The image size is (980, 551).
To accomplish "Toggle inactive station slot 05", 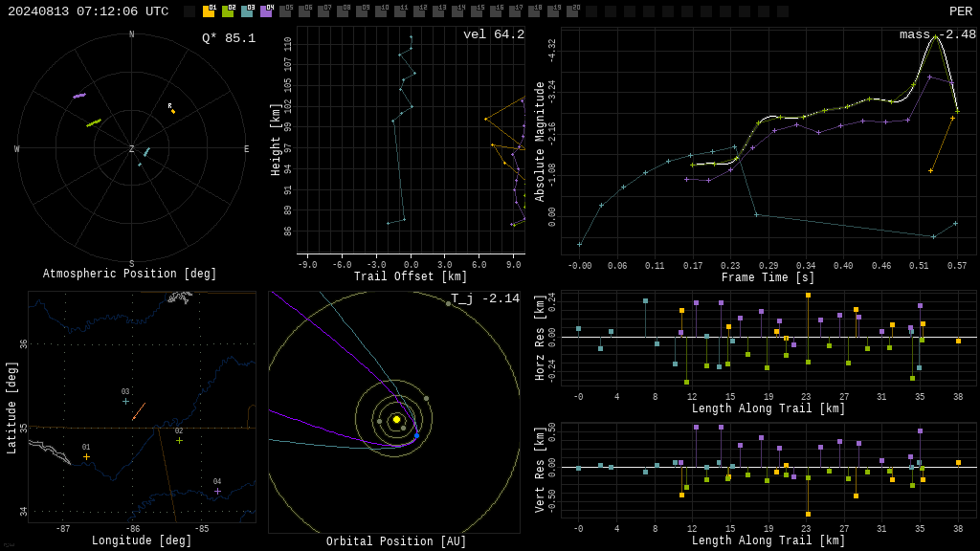I will (x=285, y=11).
